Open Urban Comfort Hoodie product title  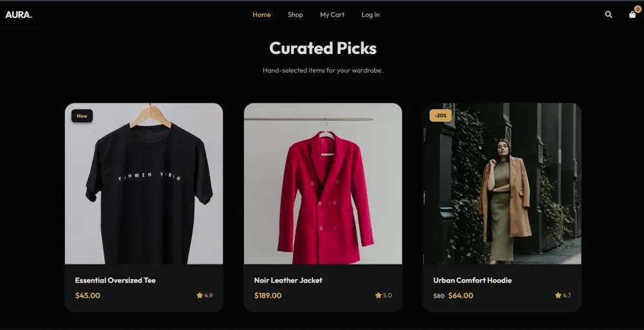[x=472, y=280]
